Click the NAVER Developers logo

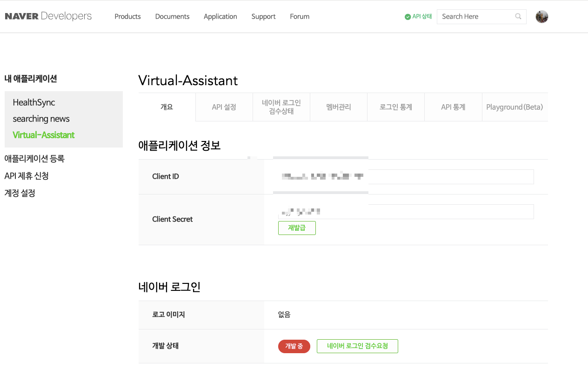click(48, 16)
